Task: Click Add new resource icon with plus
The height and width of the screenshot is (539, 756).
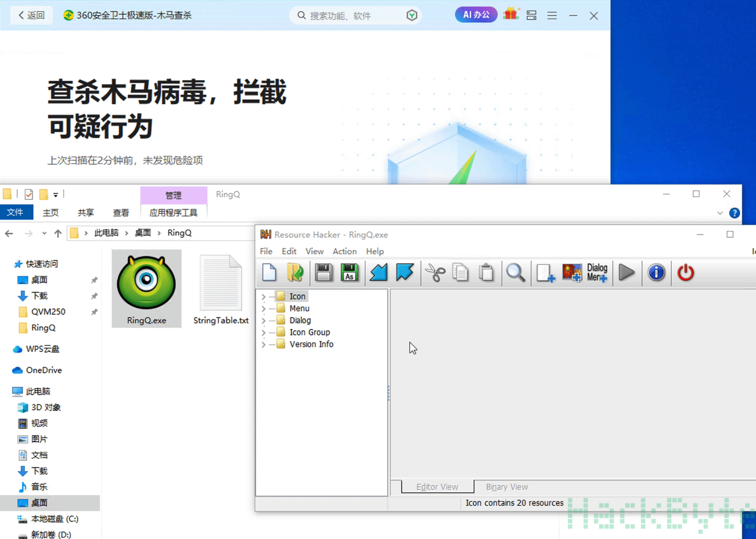Action: [x=546, y=273]
